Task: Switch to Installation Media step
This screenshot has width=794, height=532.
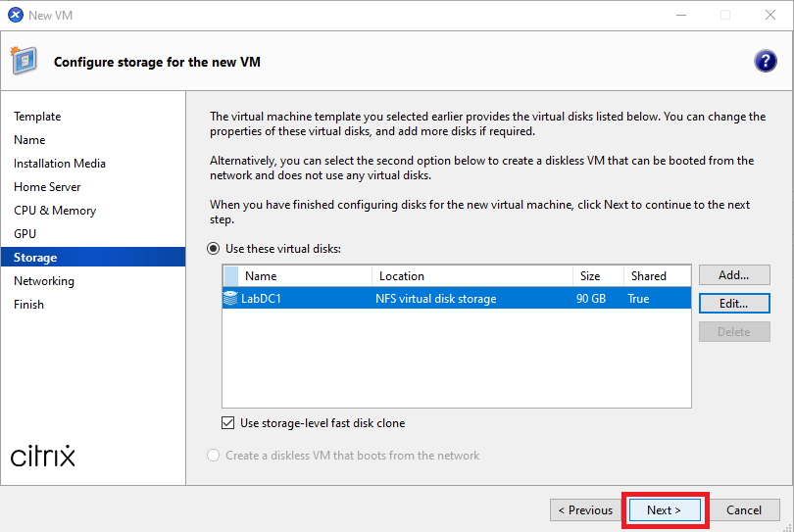Action: (60, 164)
